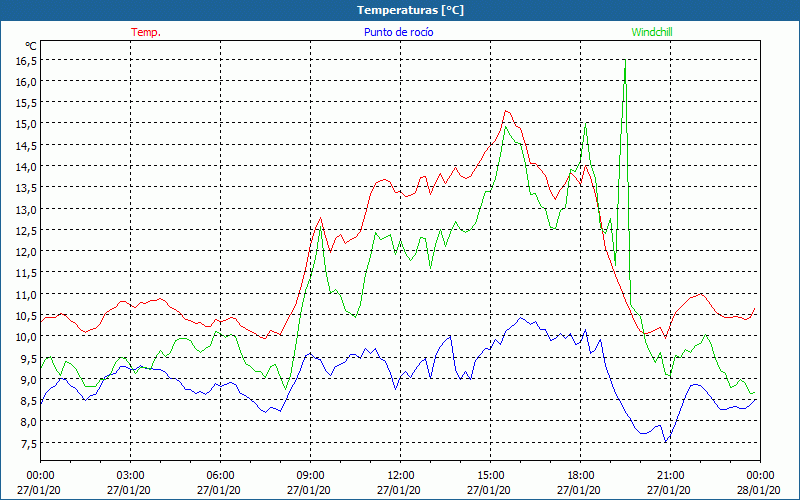800x500 pixels.
Task: Click the 28/01/20 date label
Action: [760, 490]
